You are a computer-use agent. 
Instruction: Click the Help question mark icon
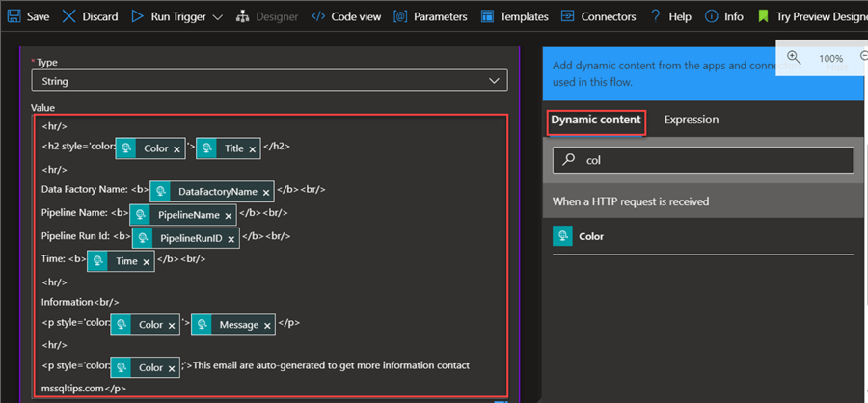click(x=655, y=16)
